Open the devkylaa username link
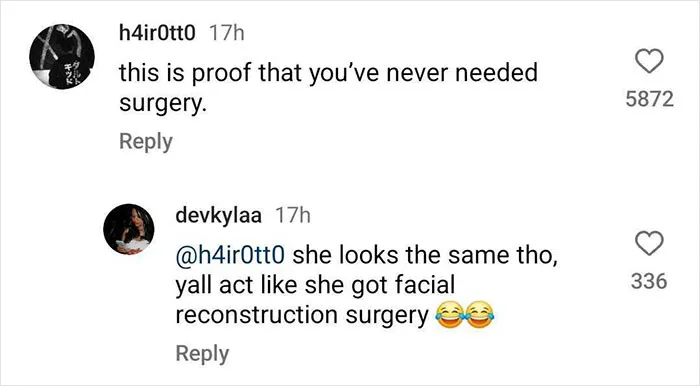700x386 pixels. pyautogui.click(x=219, y=216)
